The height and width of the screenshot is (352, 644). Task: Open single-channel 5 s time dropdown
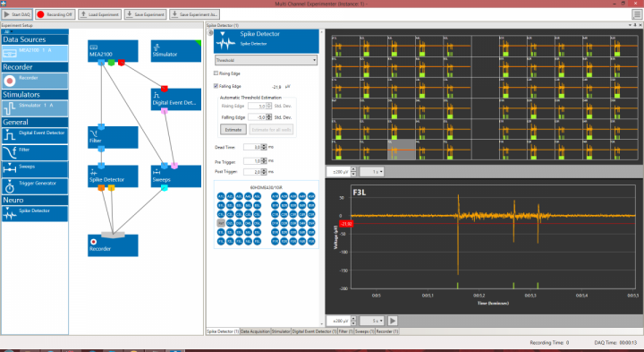click(372, 321)
